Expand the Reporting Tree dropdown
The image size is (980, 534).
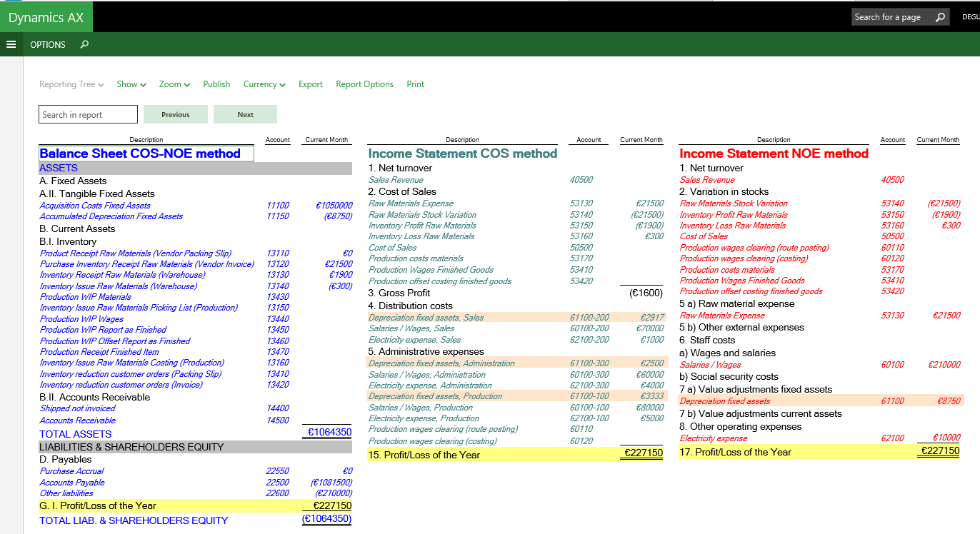coord(71,84)
